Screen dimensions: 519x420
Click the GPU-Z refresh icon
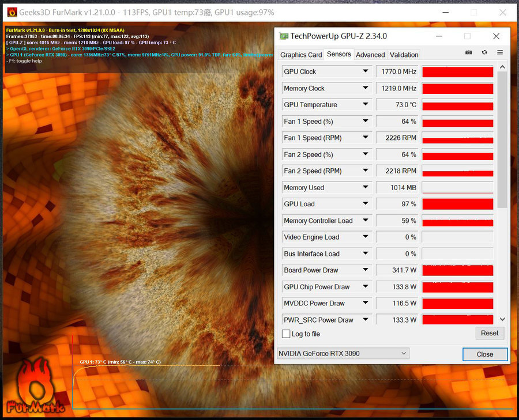[484, 52]
